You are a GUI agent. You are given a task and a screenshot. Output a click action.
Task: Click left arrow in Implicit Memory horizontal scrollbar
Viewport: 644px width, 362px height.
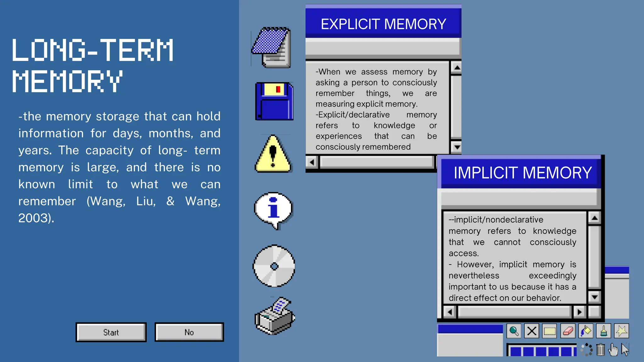coord(450,312)
